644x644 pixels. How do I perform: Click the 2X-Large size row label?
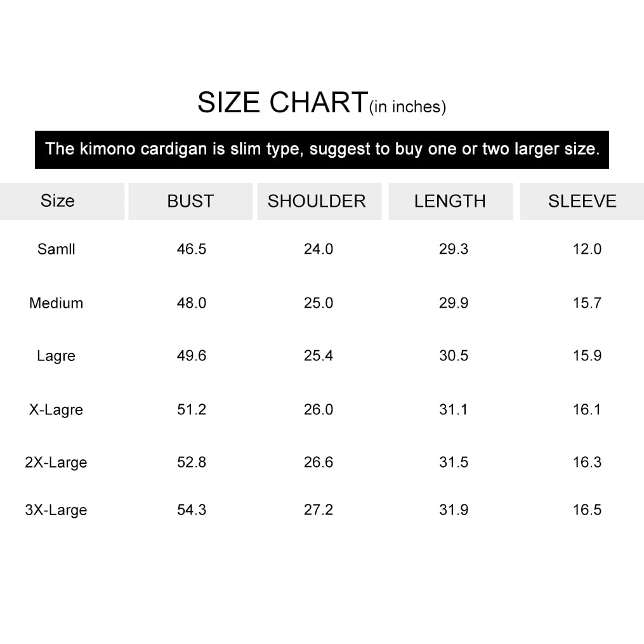coord(56,463)
